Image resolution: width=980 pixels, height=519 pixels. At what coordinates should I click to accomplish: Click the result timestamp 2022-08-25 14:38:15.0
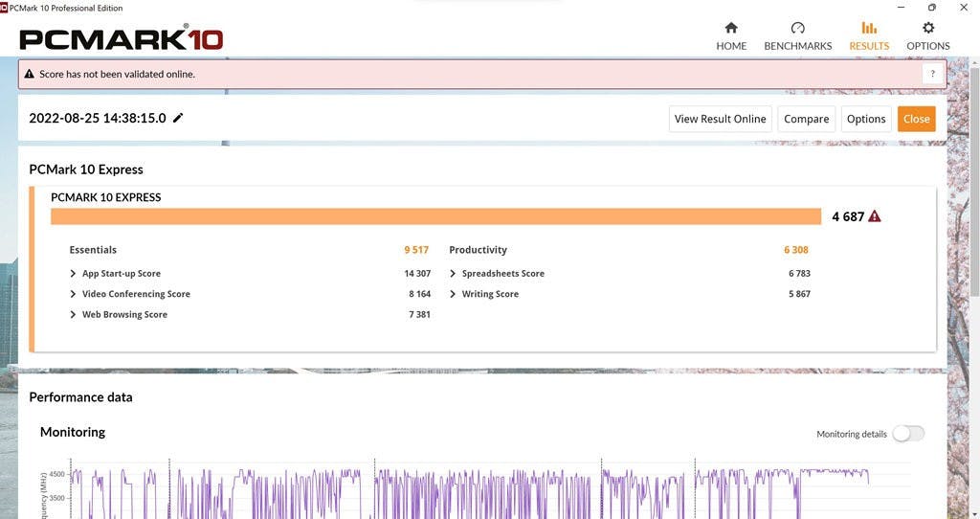98,118
